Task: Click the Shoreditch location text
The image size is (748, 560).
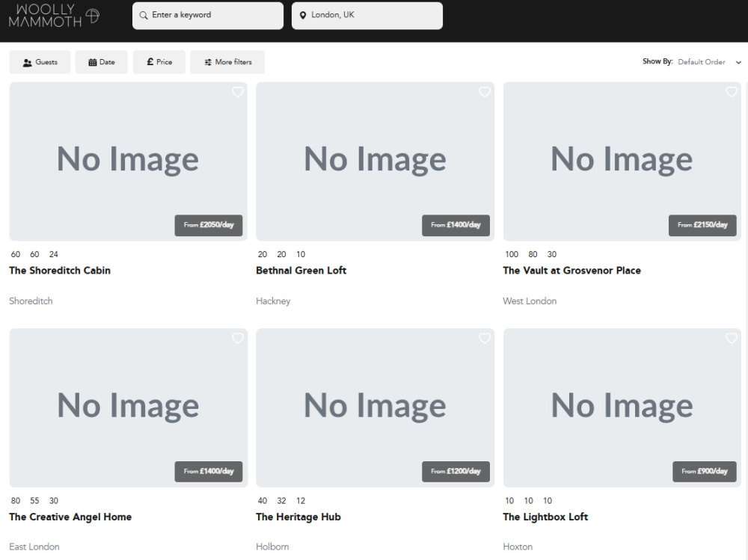Action: pos(31,301)
